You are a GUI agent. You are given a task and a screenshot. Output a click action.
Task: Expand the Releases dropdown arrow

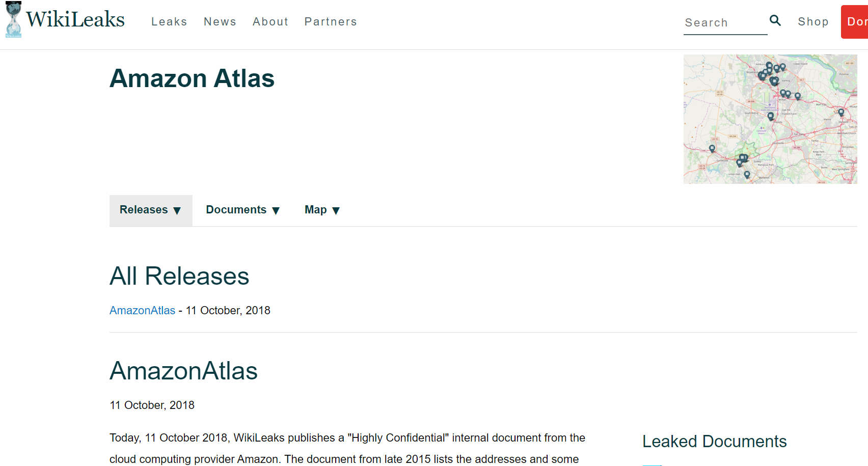[177, 211]
